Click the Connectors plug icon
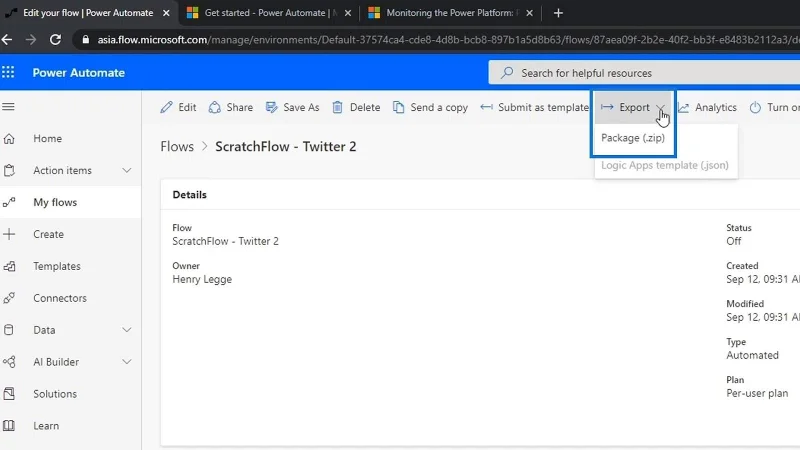The width and height of the screenshot is (800, 450). [x=9, y=298]
